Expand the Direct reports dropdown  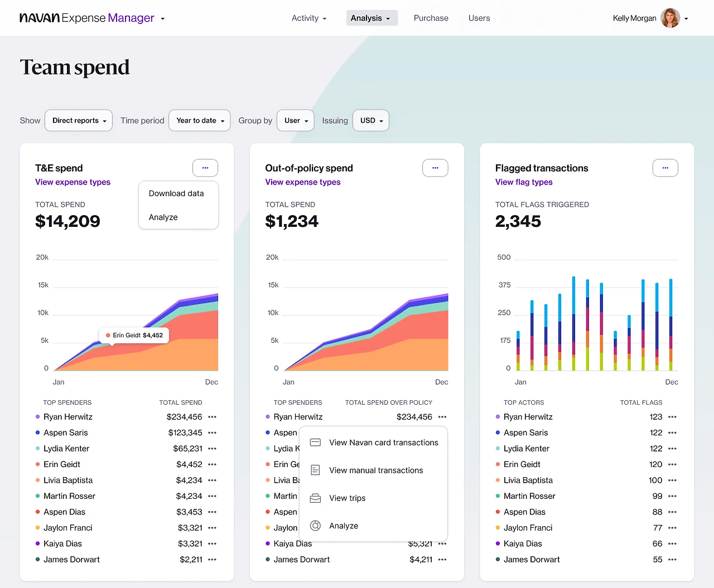coord(79,120)
